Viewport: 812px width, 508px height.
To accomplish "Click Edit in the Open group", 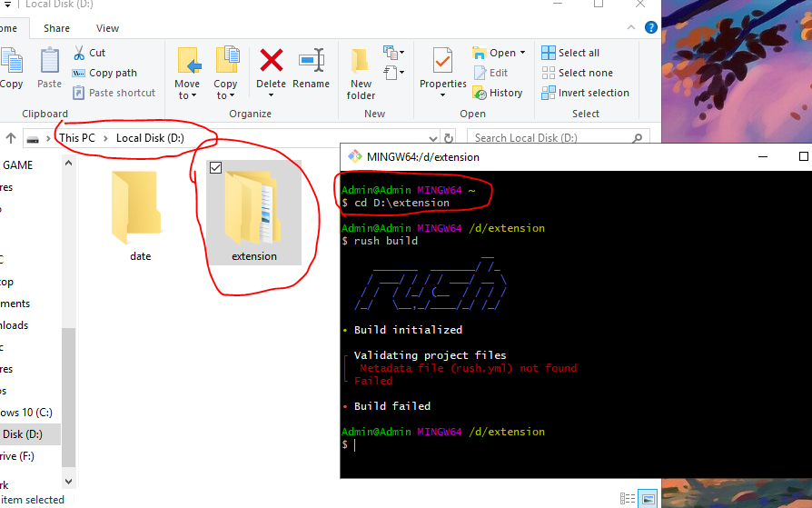I will point(491,73).
